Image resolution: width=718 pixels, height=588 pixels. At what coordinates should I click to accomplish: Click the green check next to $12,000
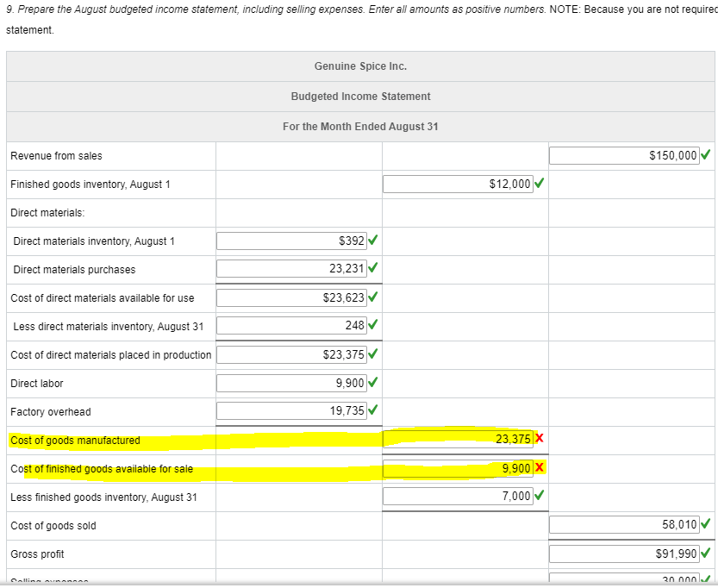[x=540, y=183]
